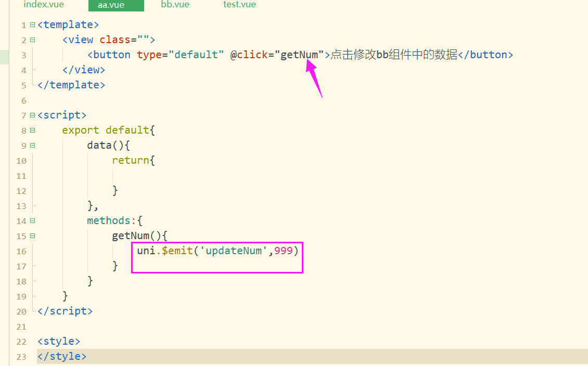Place cursor on "getNum" in the @click attribute

coord(299,55)
